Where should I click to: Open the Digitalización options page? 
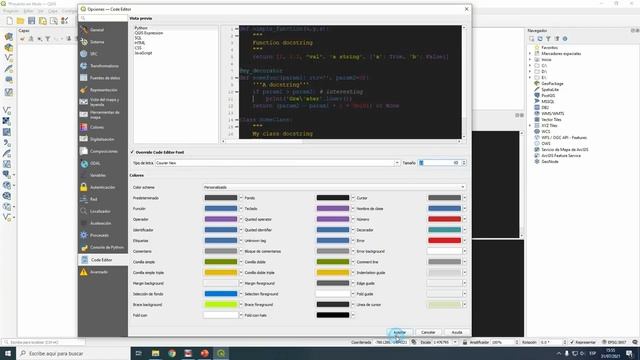(102, 139)
